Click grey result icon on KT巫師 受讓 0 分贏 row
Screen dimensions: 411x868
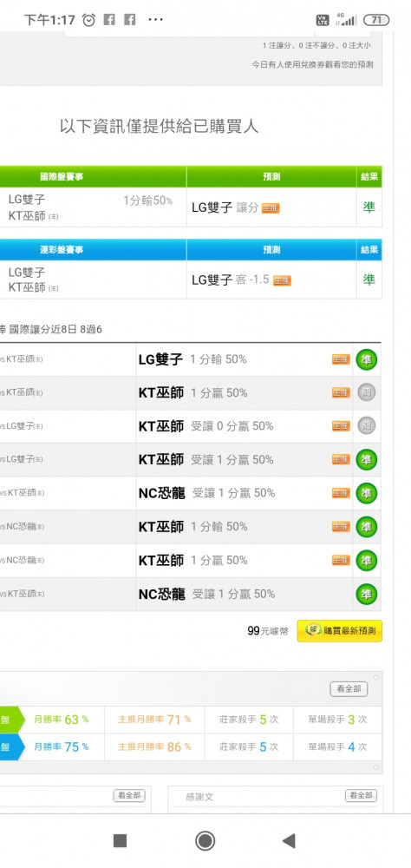click(366, 425)
